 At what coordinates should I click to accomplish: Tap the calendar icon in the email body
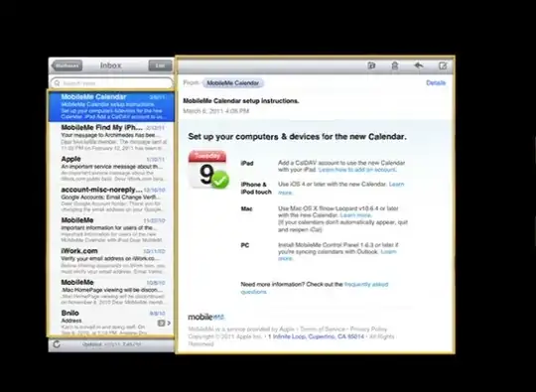click(x=208, y=170)
